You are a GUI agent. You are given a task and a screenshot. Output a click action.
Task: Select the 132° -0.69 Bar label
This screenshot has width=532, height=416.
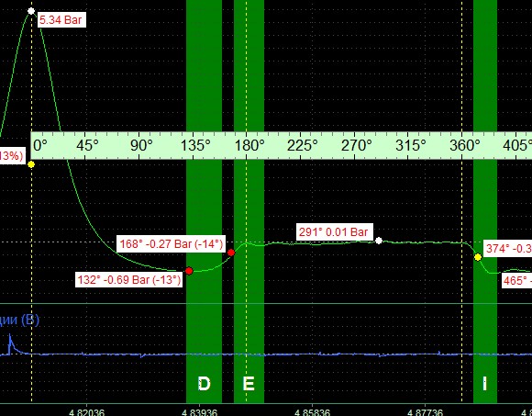(x=129, y=280)
